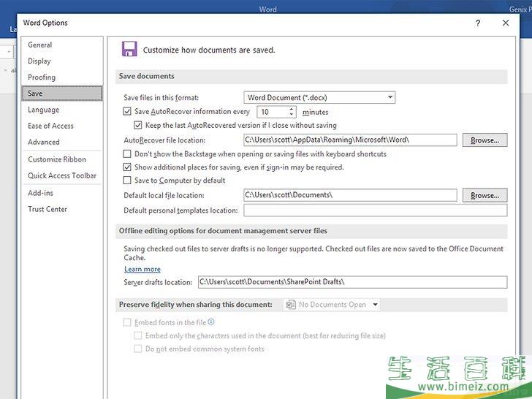Open the Learn more link
The image size is (532, 399).
click(x=142, y=269)
